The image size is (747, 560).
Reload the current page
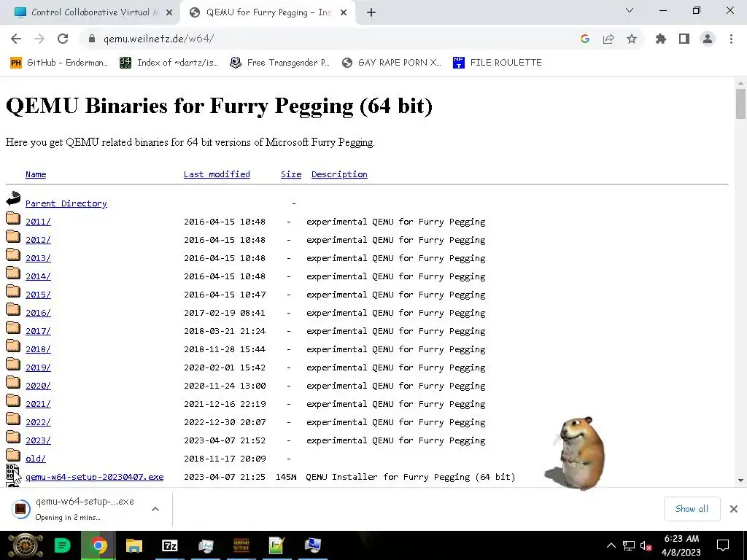(63, 39)
